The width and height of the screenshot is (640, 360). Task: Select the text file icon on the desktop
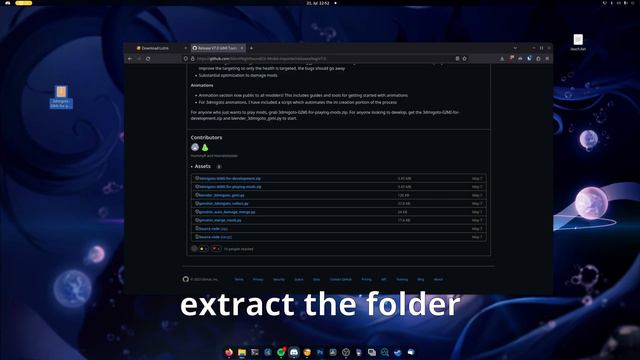(x=578, y=42)
